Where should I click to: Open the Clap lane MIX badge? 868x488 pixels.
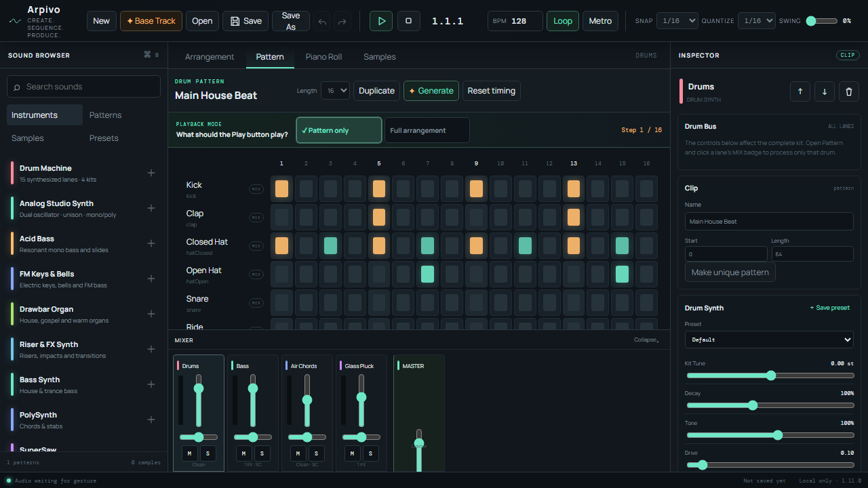click(x=256, y=218)
